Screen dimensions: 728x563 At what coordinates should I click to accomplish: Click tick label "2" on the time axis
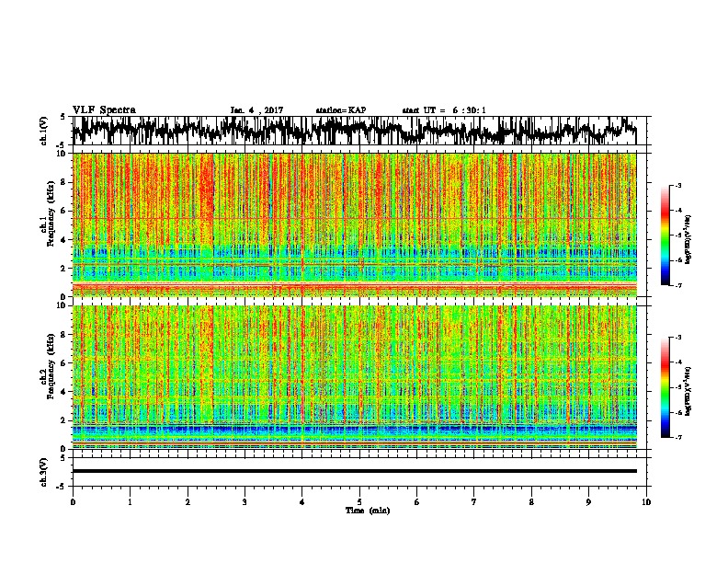coord(188,502)
